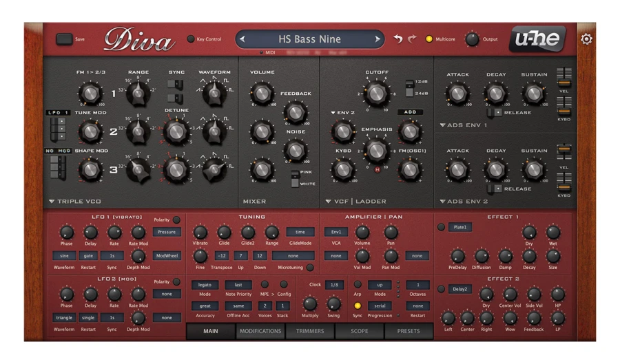This screenshot has height=364, width=620.
Task: Click the Delay2 effect selector
Action: (460, 290)
